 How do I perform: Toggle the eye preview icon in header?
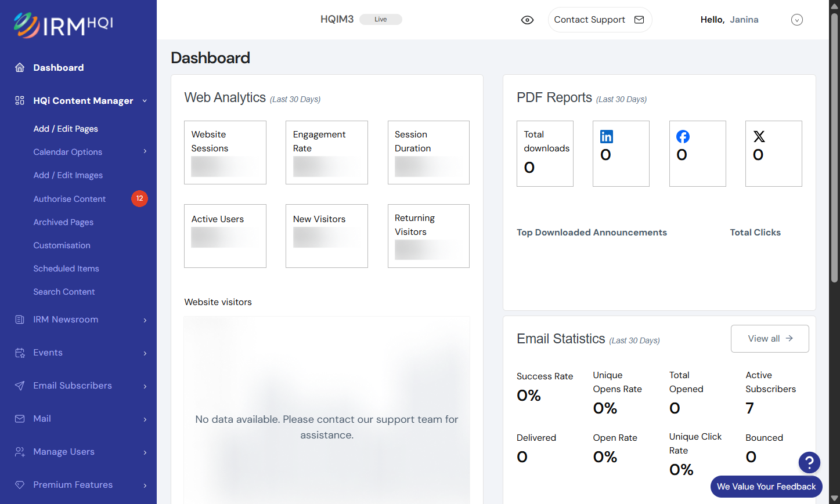[527, 20]
